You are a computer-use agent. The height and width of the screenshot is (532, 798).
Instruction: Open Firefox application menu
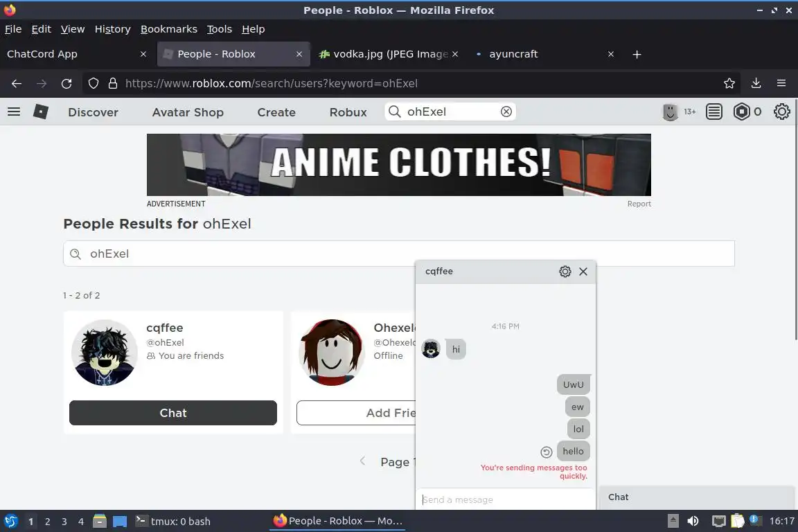click(x=781, y=83)
